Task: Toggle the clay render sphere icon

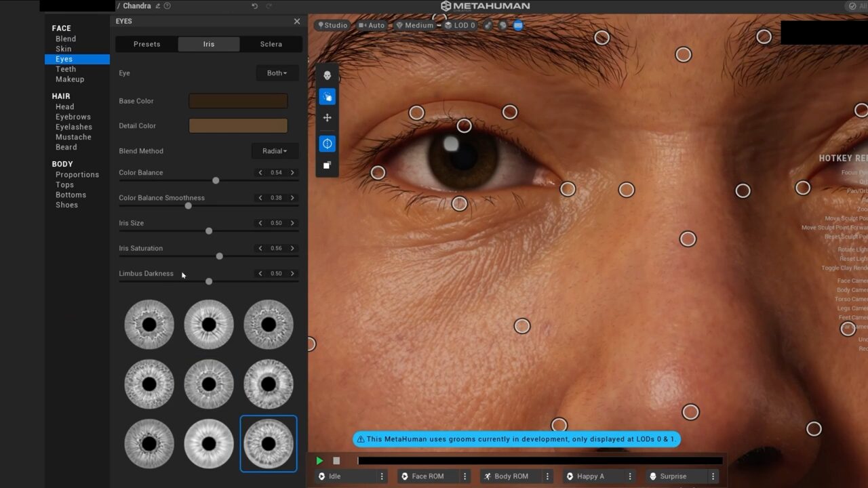Action: click(502, 25)
